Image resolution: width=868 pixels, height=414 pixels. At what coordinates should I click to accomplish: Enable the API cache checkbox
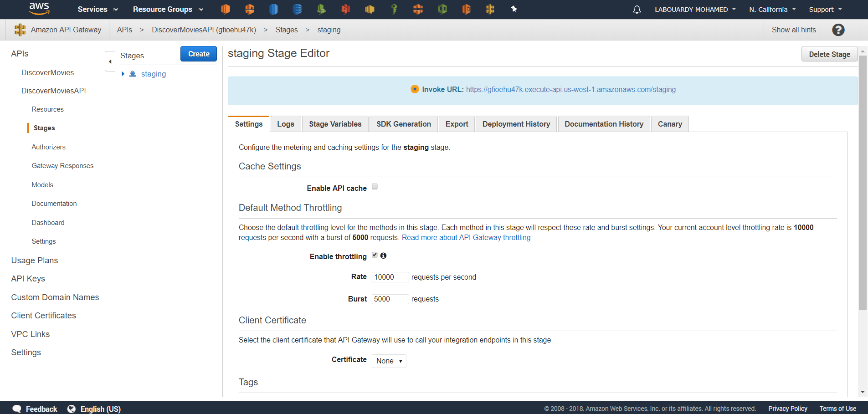tap(375, 187)
